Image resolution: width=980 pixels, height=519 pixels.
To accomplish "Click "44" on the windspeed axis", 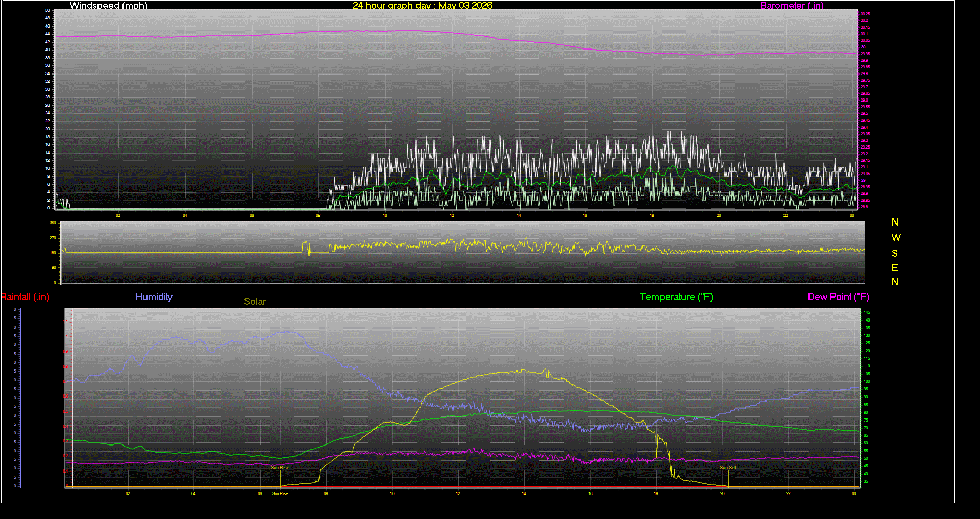I will 47,34.
